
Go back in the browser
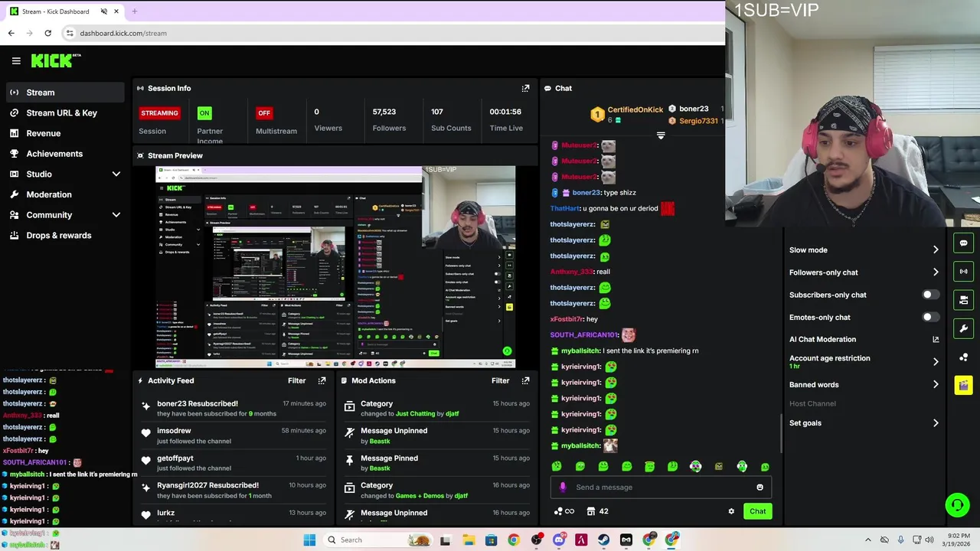[x=11, y=33]
